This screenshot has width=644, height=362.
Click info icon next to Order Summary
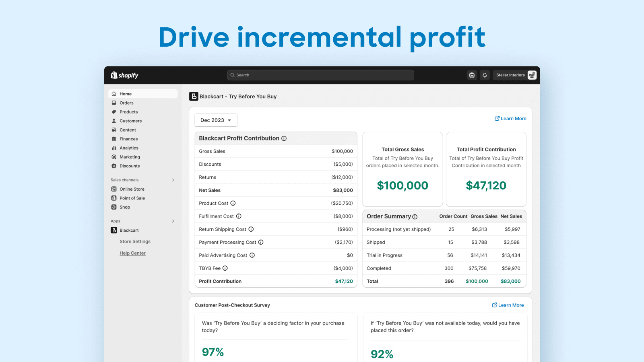[415, 217]
